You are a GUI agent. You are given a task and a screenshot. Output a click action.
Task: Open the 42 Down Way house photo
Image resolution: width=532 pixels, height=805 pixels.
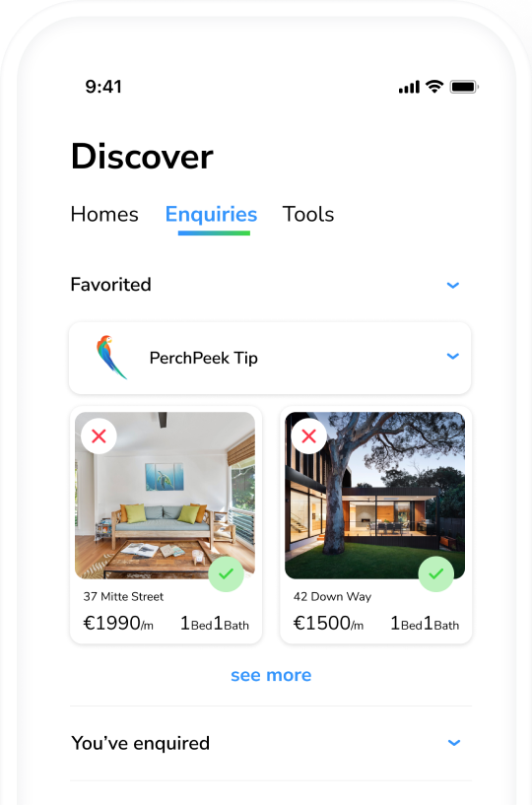point(375,496)
